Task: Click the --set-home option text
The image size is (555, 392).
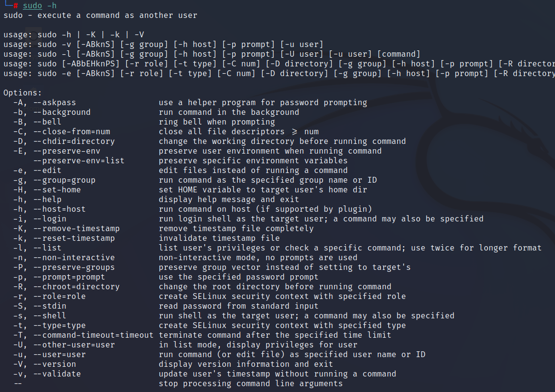Action: tap(57, 190)
